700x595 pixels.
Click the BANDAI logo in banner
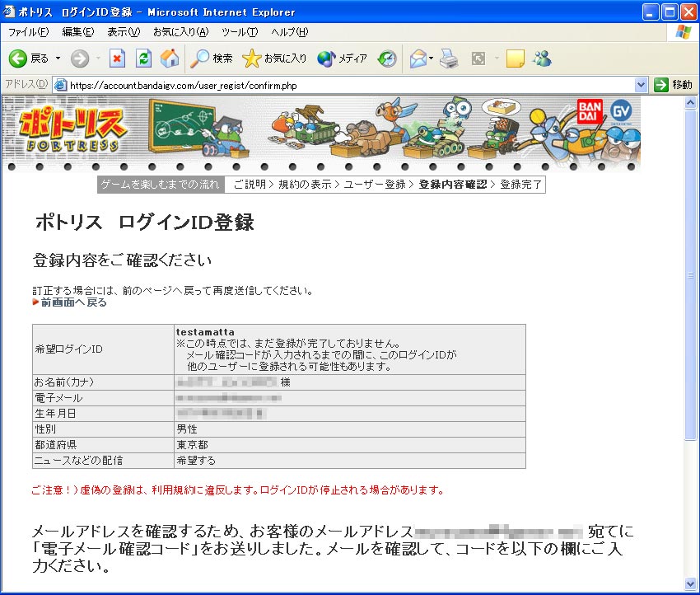coord(590,111)
